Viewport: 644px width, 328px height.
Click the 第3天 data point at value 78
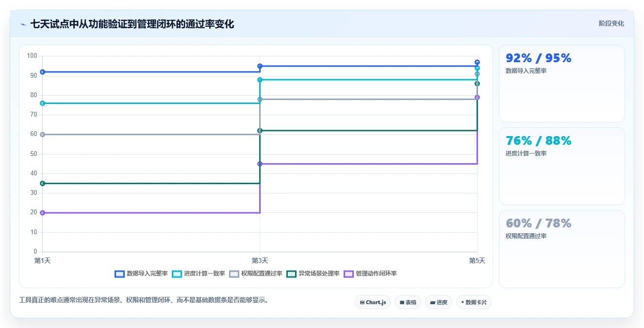[260, 99]
